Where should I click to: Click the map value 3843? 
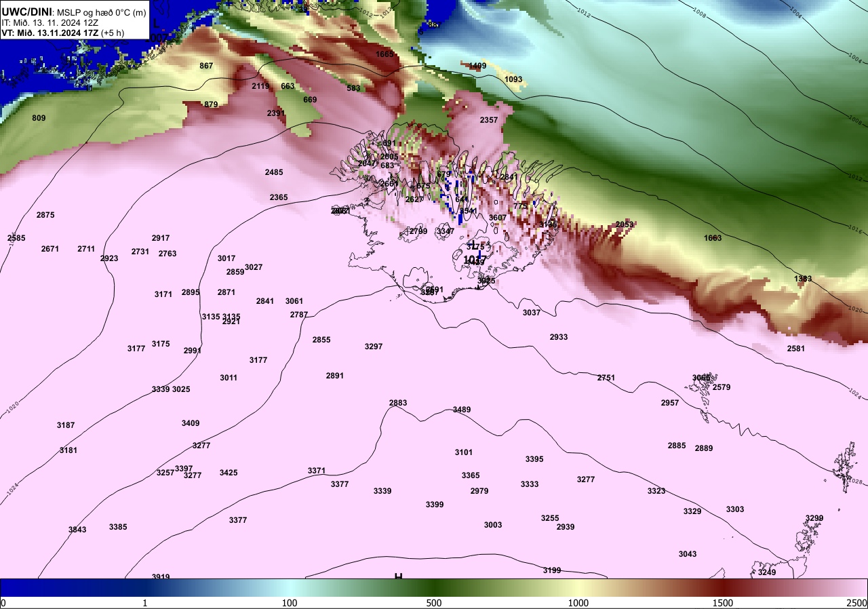pyautogui.click(x=77, y=530)
